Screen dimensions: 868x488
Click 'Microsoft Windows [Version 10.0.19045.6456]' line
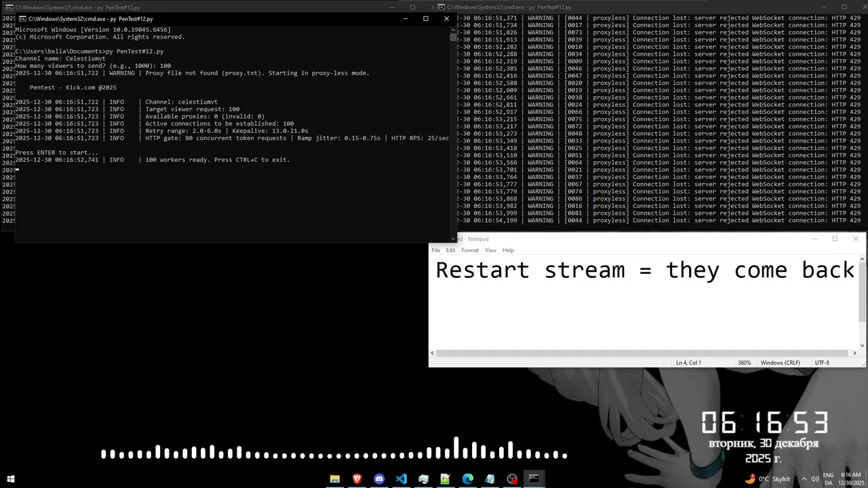(93, 30)
